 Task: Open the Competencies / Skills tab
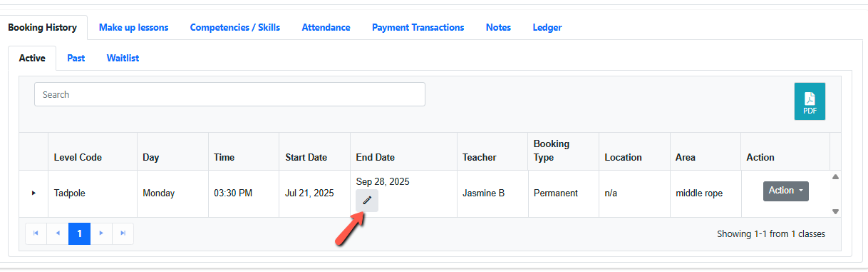[234, 27]
